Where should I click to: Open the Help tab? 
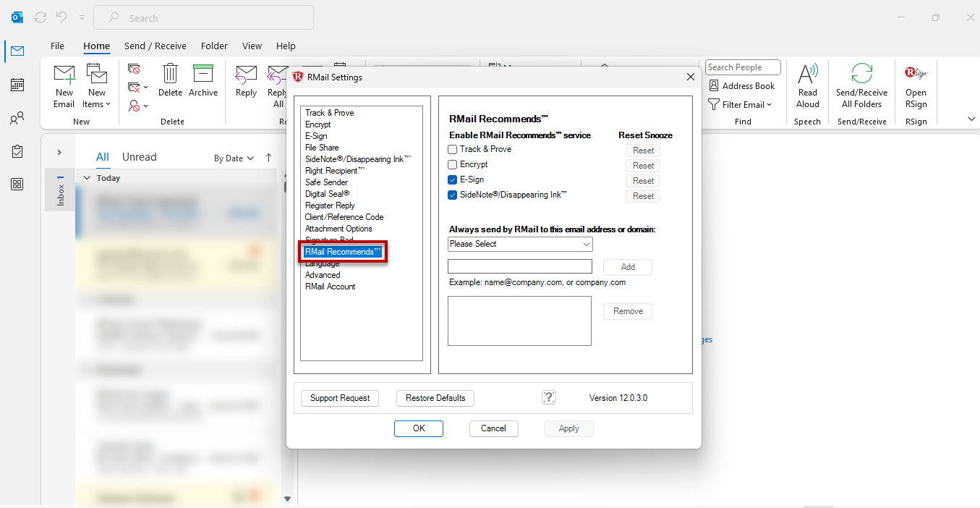point(286,46)
